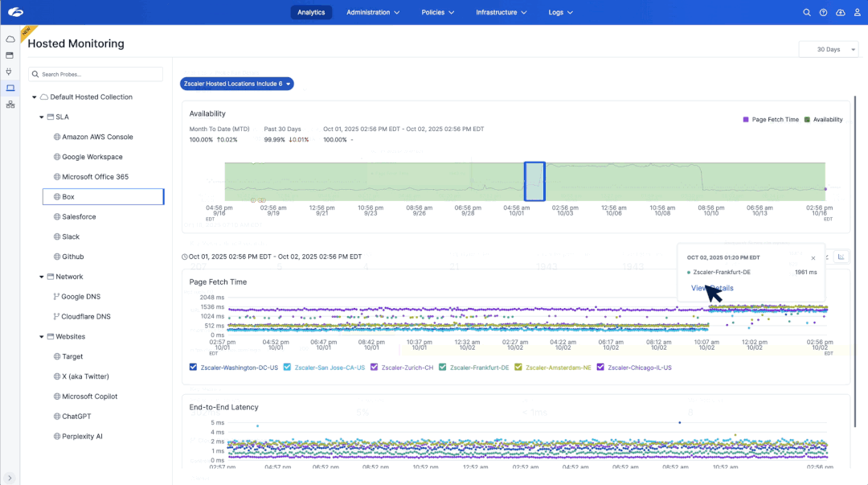Screen dimensions: 868x485
Task: Focus the Search Probes input field
Action: point(96,74)
